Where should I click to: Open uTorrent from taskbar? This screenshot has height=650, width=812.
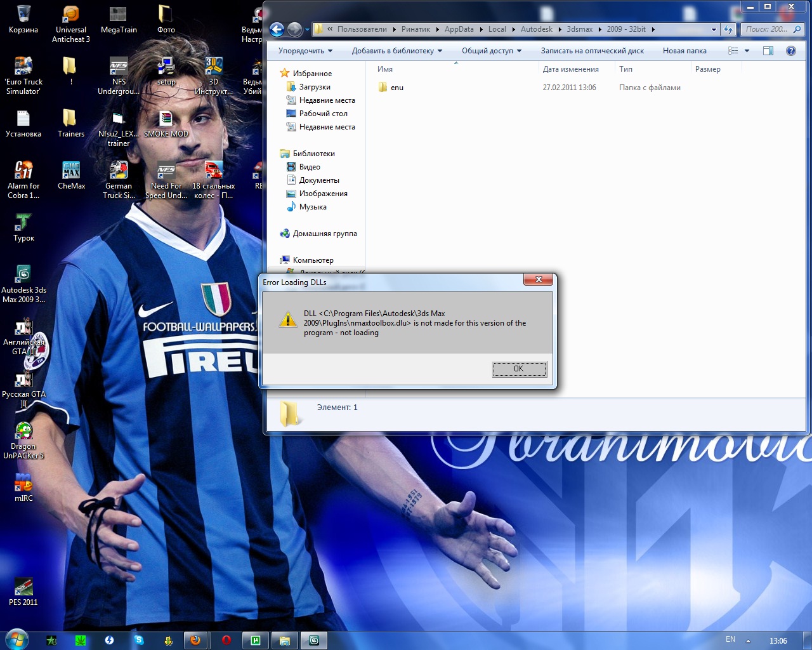point(256,640)
